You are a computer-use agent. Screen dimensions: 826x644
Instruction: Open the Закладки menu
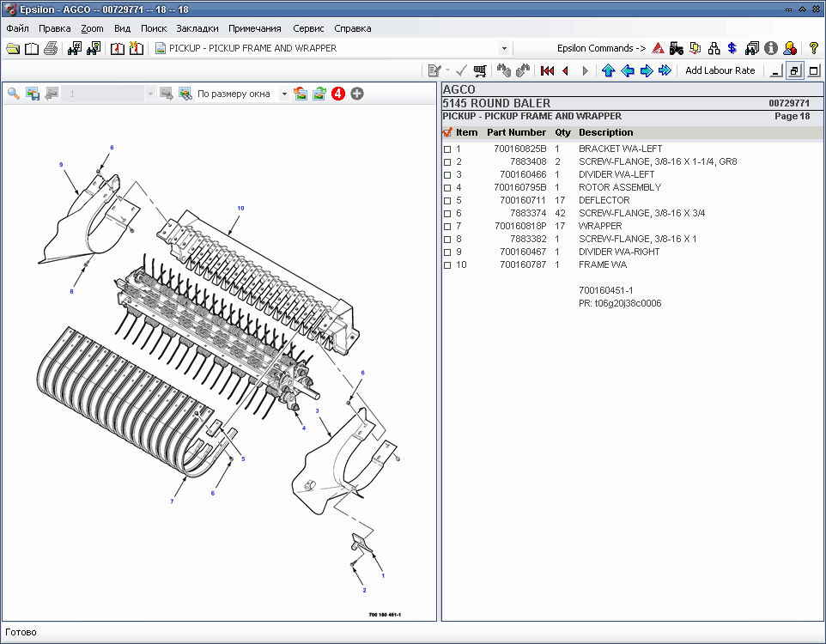(197, 28)
